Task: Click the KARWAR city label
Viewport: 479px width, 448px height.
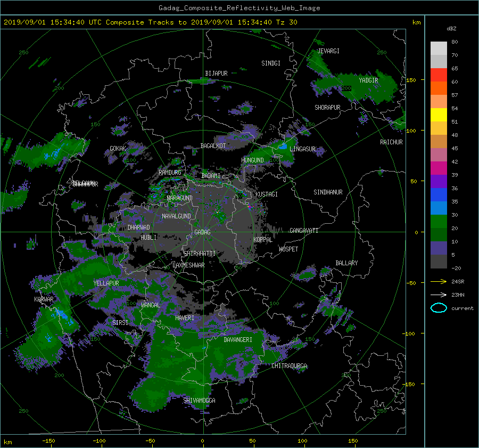Action: pyautogui.click(x=44, y=299)
